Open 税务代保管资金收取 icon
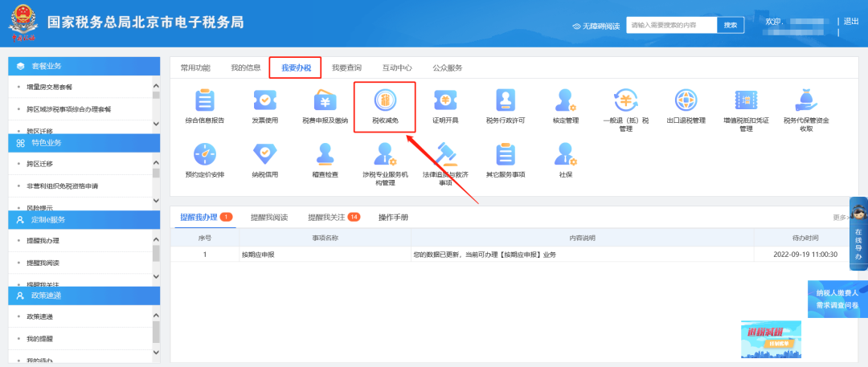Image resolution: width=868 pixels, height=367 pixels. pos(806,100)
